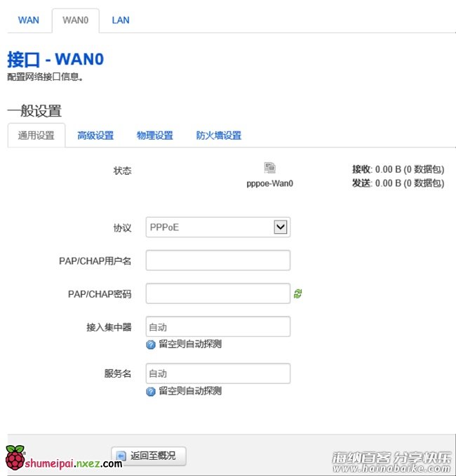Switch to the WAN tab
This screenshot has height=476, width=456.
[x=29, y=20]
